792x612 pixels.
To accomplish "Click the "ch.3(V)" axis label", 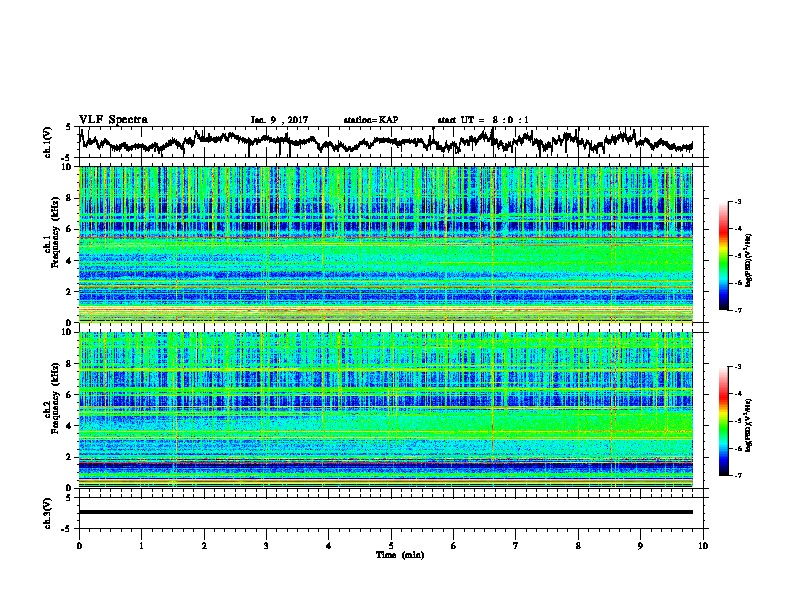I will point(48,513).
